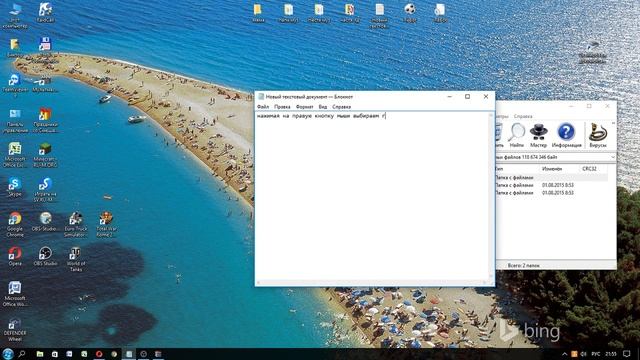Screen dimensions: 640x360
Task: Click the Вирусы snake icon in WinRAR
Action: (x=598, y=136)
